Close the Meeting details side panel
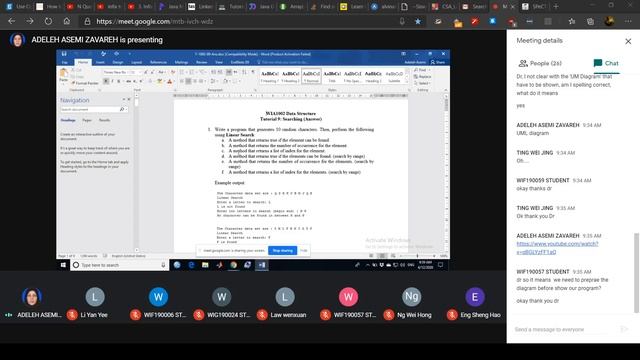 [x=628, y=41]
